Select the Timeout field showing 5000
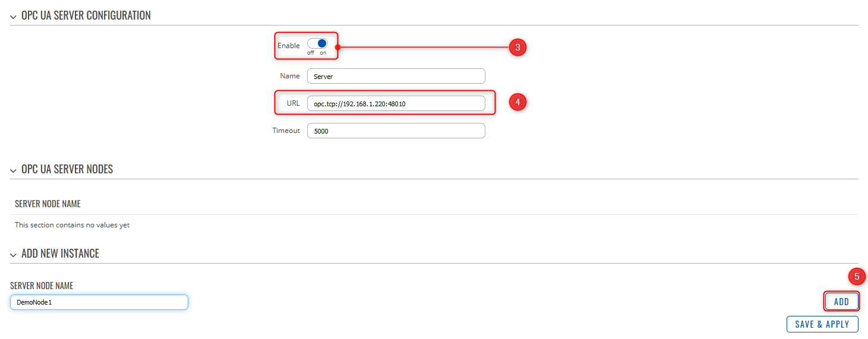The height and width of the screenshot is (339, 868). click(396, 131)
